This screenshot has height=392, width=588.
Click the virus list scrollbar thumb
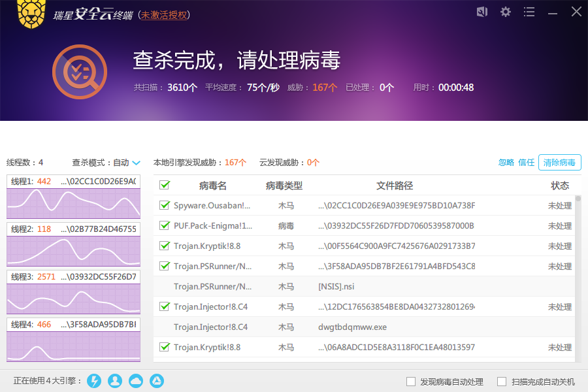578,199
